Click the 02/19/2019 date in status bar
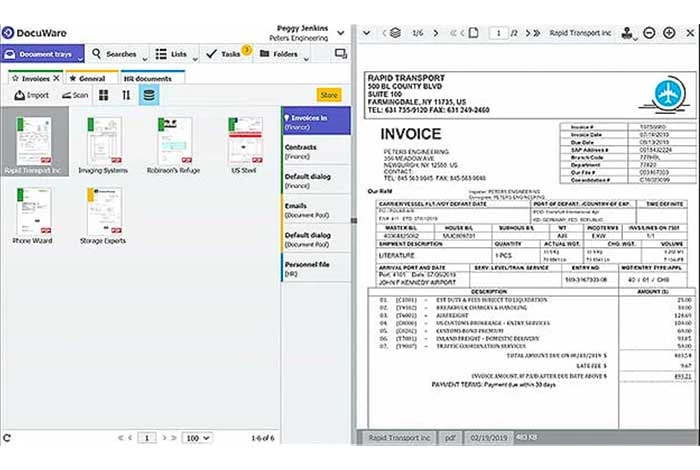 click(x=488, y=438)
